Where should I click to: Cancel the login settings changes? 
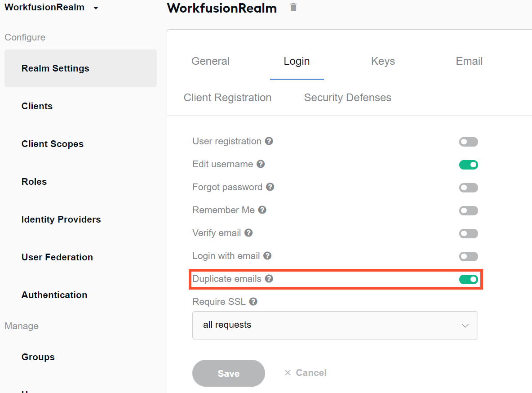(306, 373)
